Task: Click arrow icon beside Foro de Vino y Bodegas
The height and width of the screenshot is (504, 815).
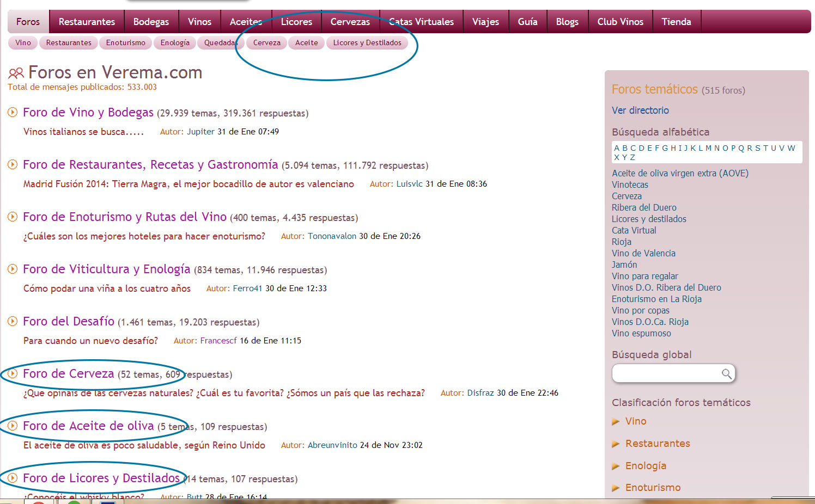Action: coord(13,113)
